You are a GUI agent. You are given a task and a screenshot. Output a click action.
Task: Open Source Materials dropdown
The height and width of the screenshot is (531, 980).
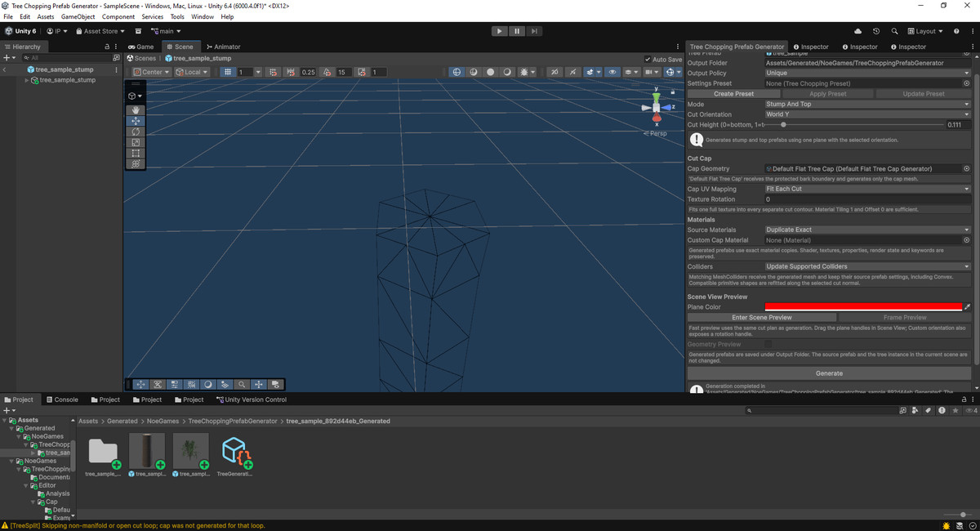867,230
